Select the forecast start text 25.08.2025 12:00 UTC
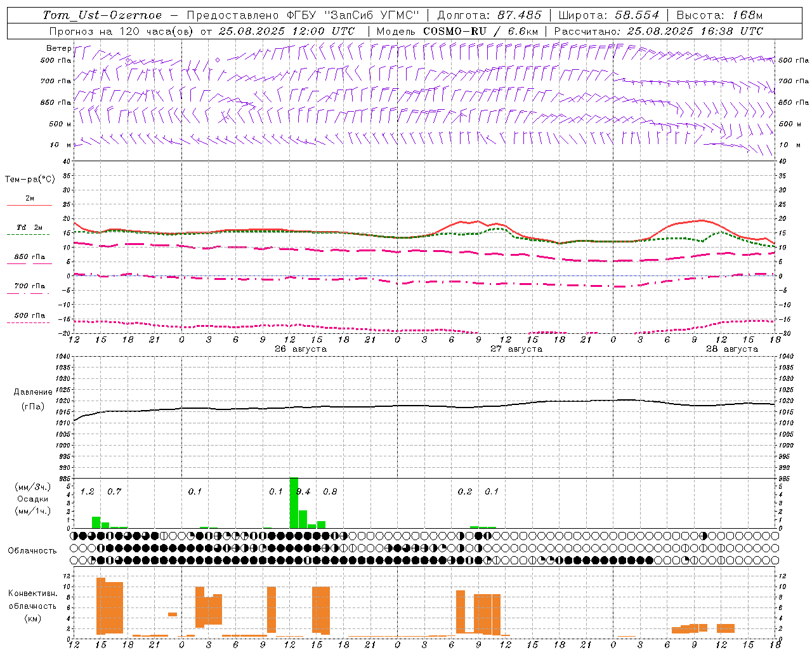The height and width of the screenshot is (650, 812). click(286, 31)
